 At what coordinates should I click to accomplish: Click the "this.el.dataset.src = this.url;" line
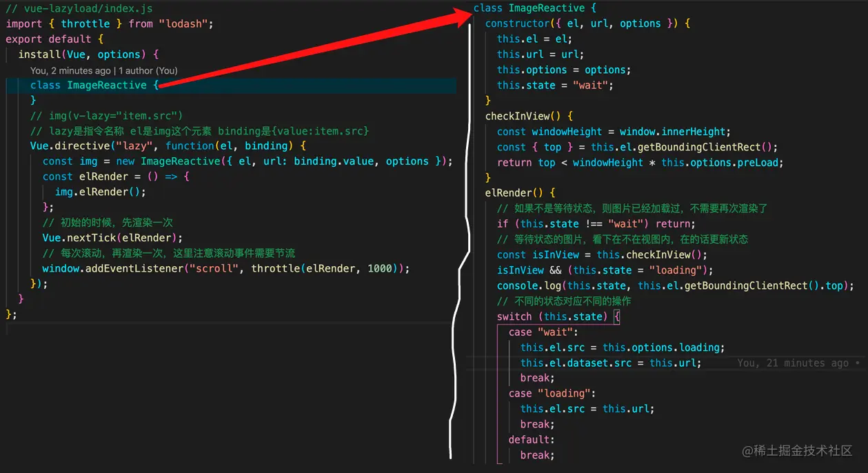(611, 363)
